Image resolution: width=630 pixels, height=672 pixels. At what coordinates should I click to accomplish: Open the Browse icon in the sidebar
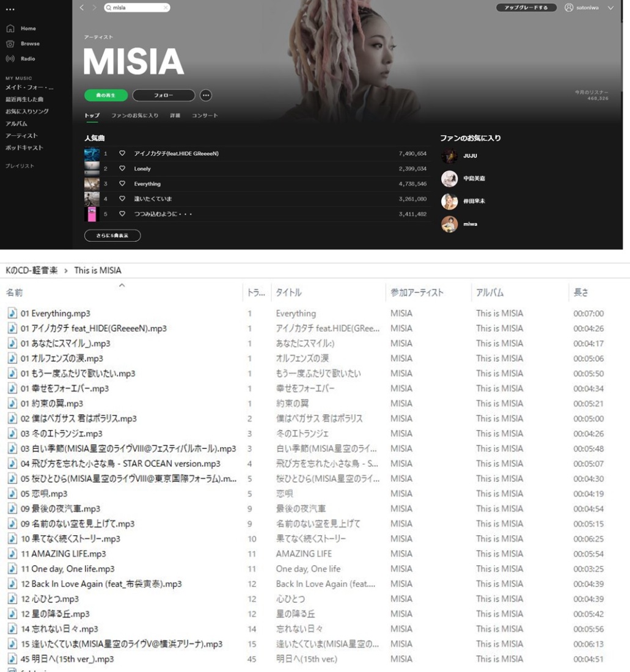pyautogui.click(x=10, y=44)
